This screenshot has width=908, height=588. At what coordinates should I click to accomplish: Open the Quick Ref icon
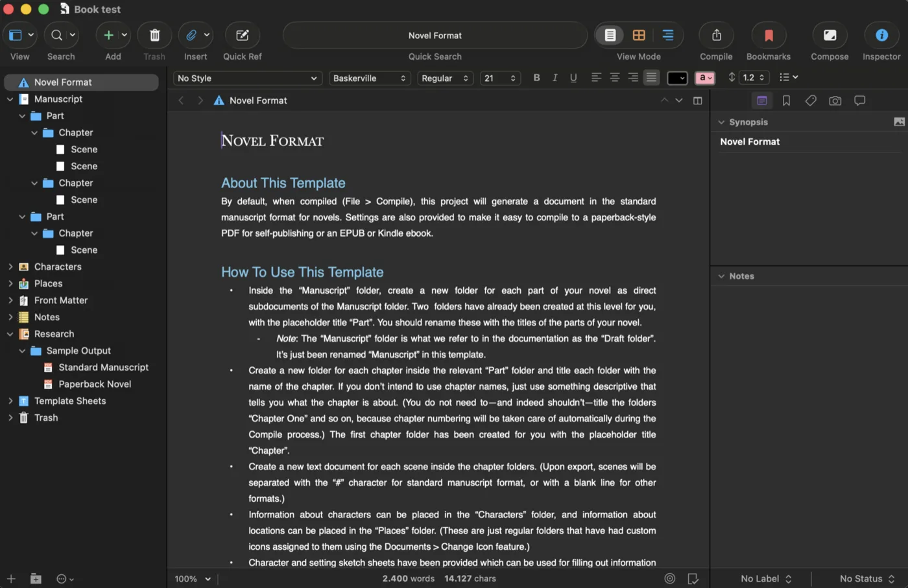pos(242,35)
